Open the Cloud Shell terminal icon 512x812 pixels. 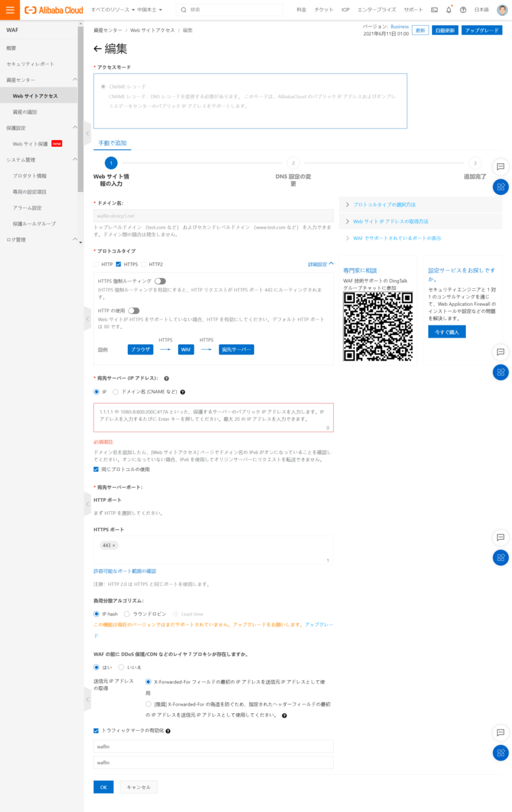pos(434,10)
